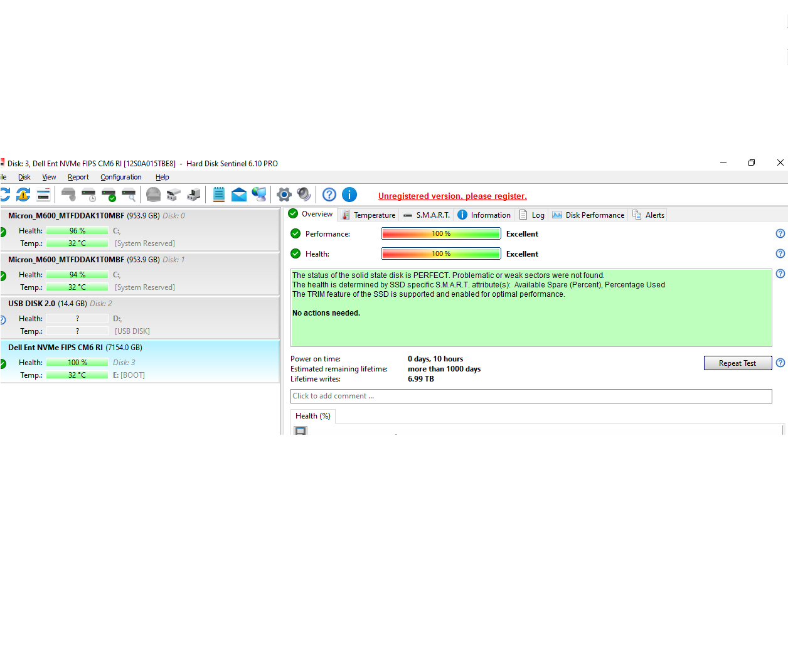Click the disk with clock toolbar icon
The height and width of the screenshot is (672, 788).
(x=88, y=195)
